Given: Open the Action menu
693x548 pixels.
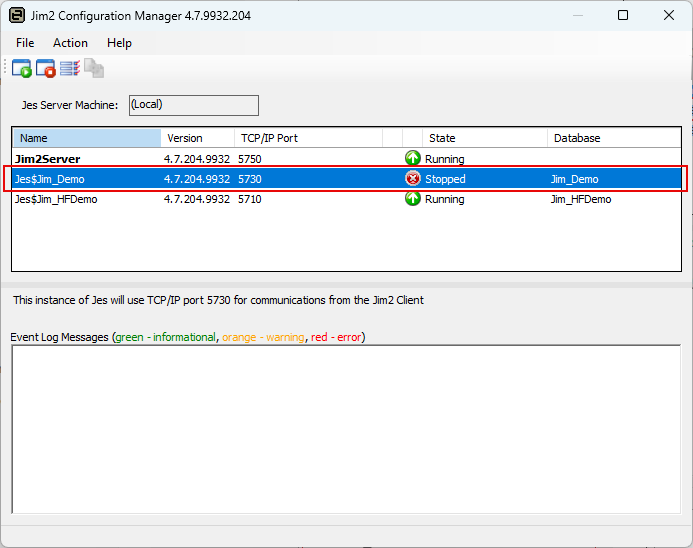Looking at the screenshot, I should tap(70, 43).
